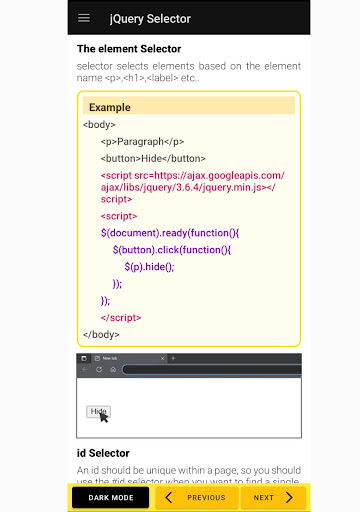Click the Hide button in browser preview
Image resolution: width=360 pixels, height=512 pixels.
coord(98,412)
